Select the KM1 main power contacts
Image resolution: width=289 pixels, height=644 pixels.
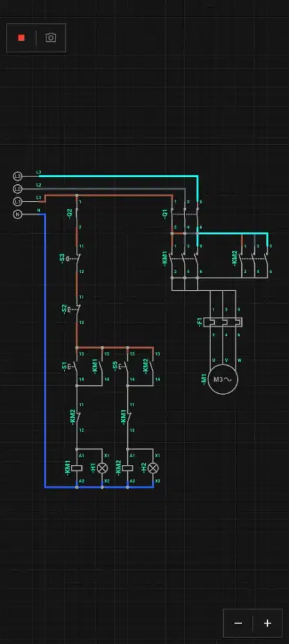pyautogui.click(x=185, y=259)
